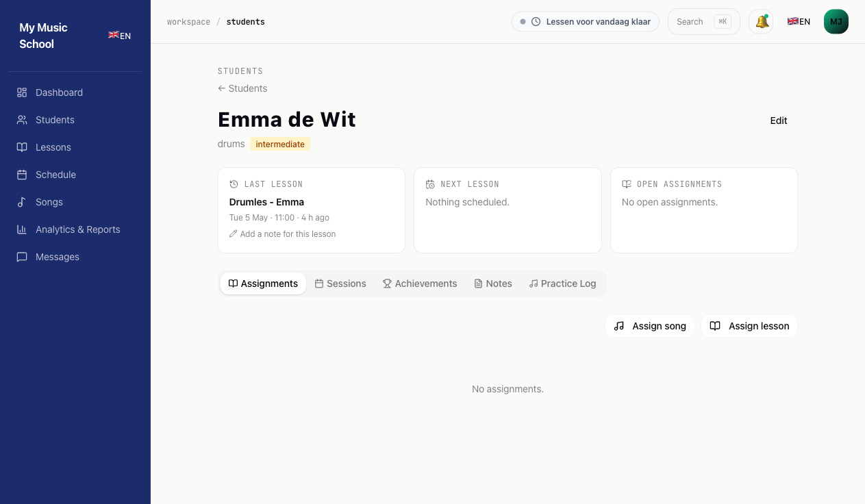Open Schedule in the sidebar

tap(75, 175)
